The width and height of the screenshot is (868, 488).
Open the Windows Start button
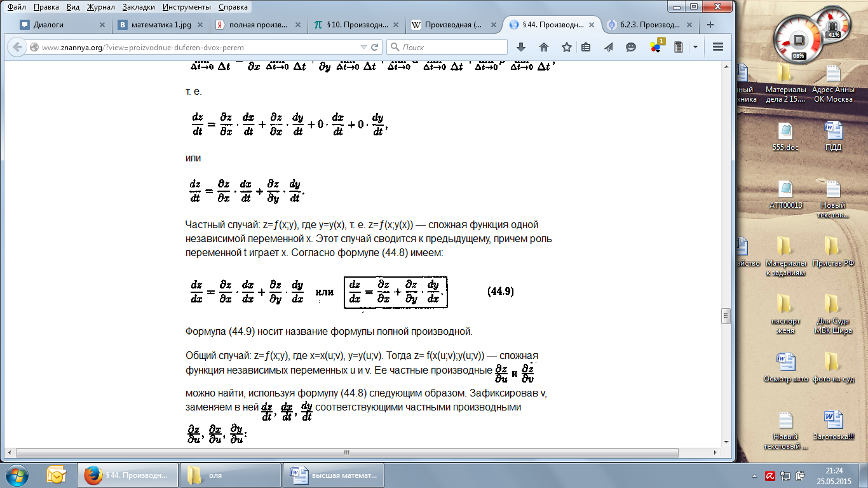pyautogui.click(x=17, y=475)
